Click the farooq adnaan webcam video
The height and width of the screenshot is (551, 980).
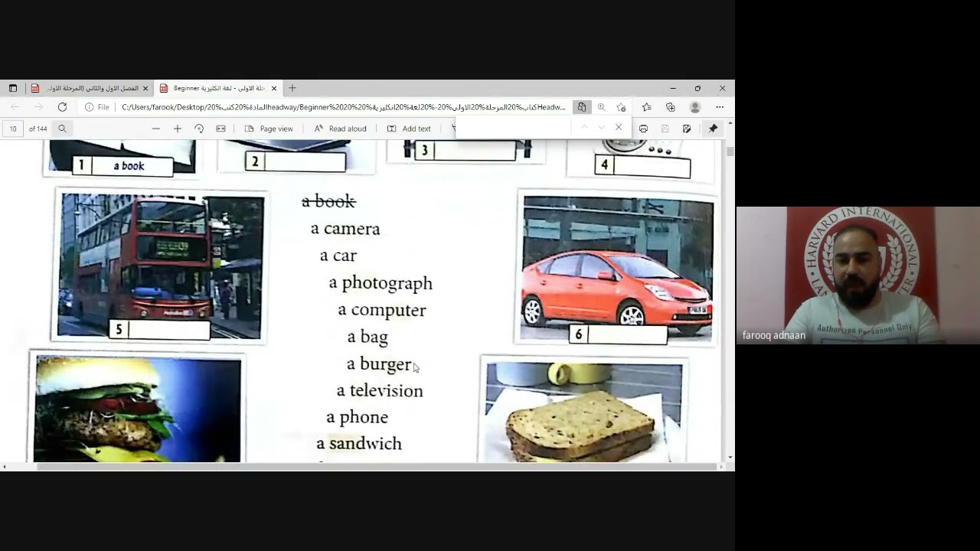coord(858,275)
